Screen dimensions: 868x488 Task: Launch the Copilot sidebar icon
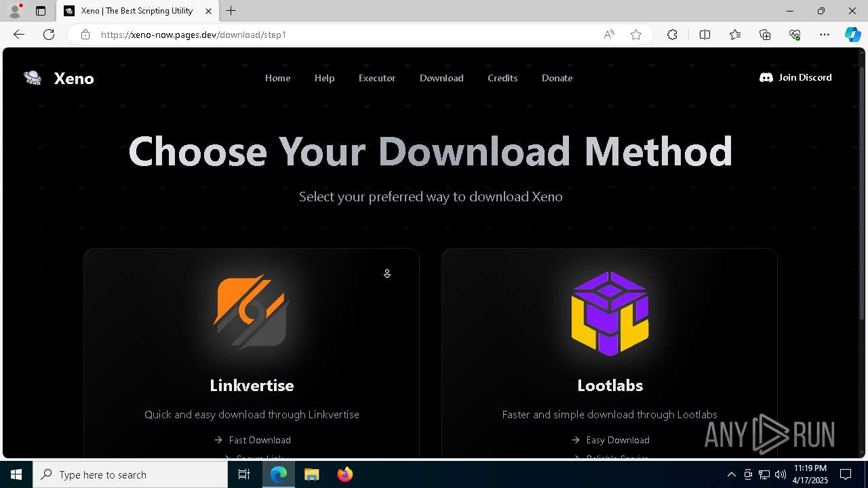click(x=852, y=35)
